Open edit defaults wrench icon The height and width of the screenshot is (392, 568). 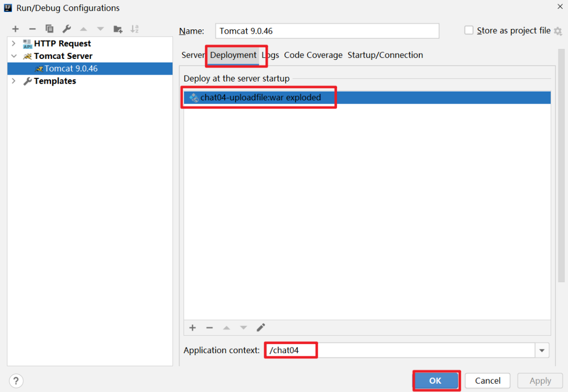(x=66, y=29)
